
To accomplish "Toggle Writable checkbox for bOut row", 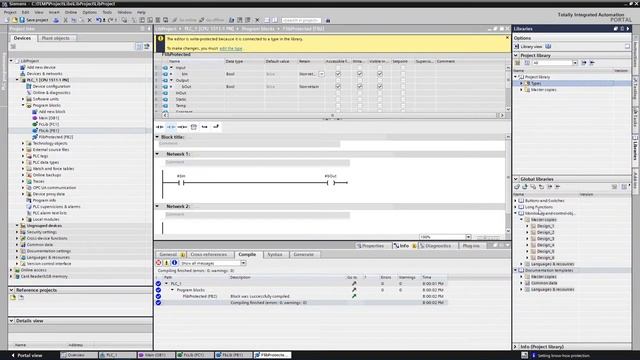I will [x=360, y=87].
